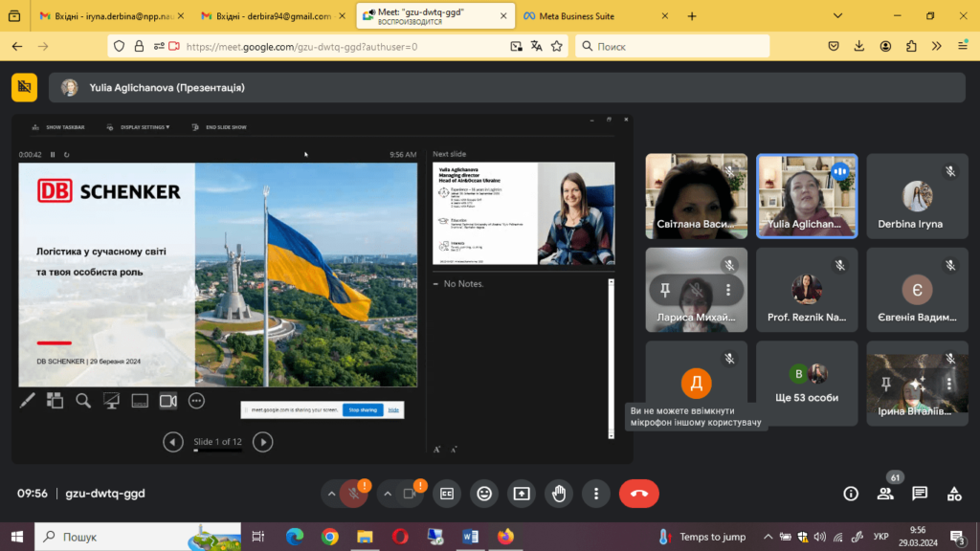Select Світлана Васи... participant tile
Viewport: 980px width, 551px height.
pyautogui.click(x=697, y=196)
